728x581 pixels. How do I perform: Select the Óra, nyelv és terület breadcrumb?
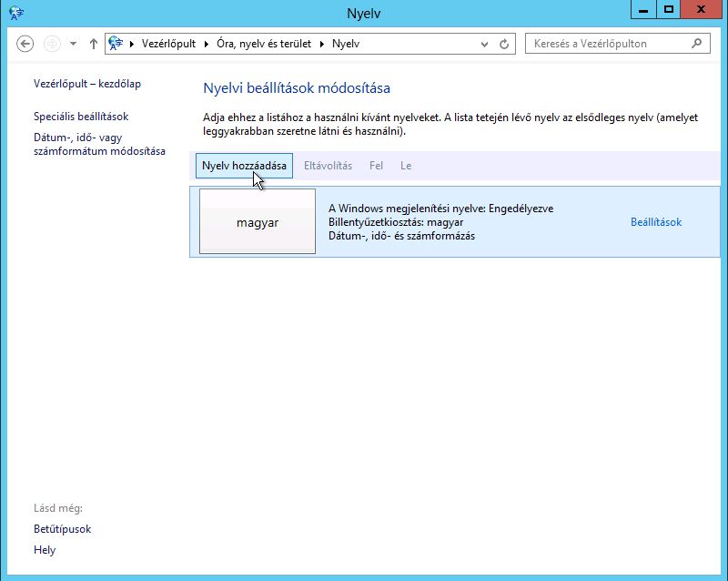[x=263, y=44]
